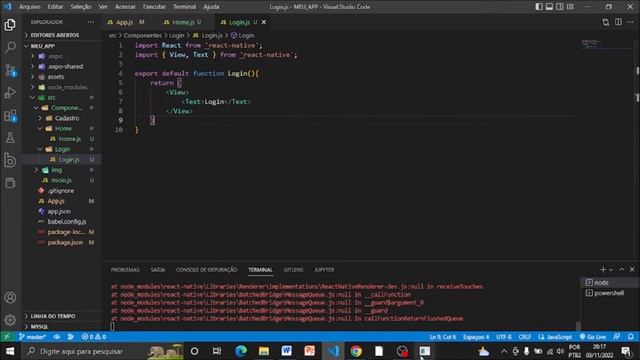Open the launch profile dropdown arrow
This screenshot has width=640, height=360.
(611, 270)
